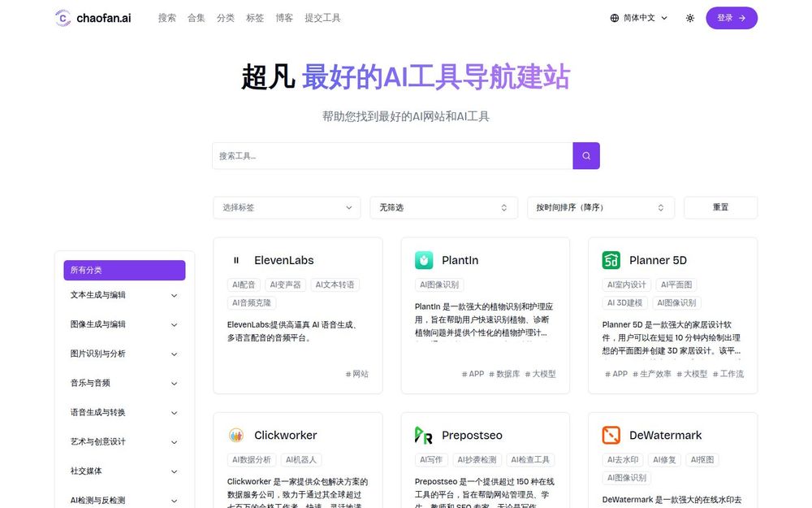Image resolution: width=812 pixels, height=508 pixels.
Task: Toggle the sun light/dark theme icon
Action: 689,18
